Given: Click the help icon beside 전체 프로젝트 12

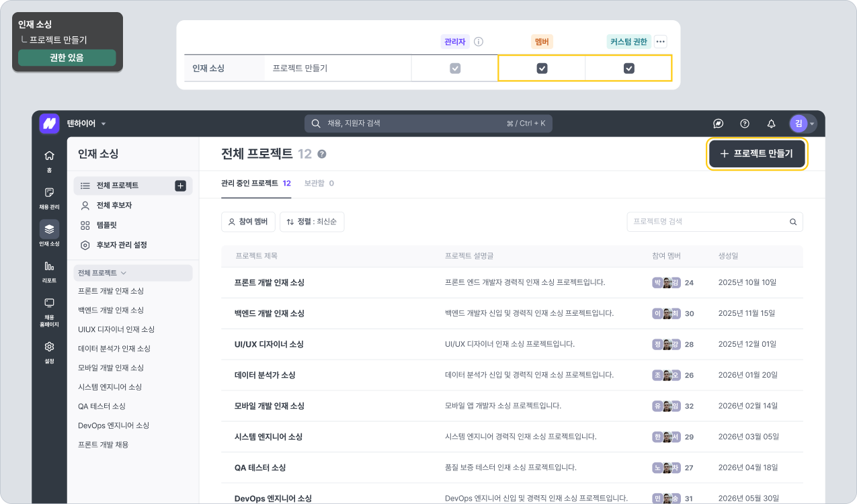Looking at the screenshot, I should pos(322,154).
